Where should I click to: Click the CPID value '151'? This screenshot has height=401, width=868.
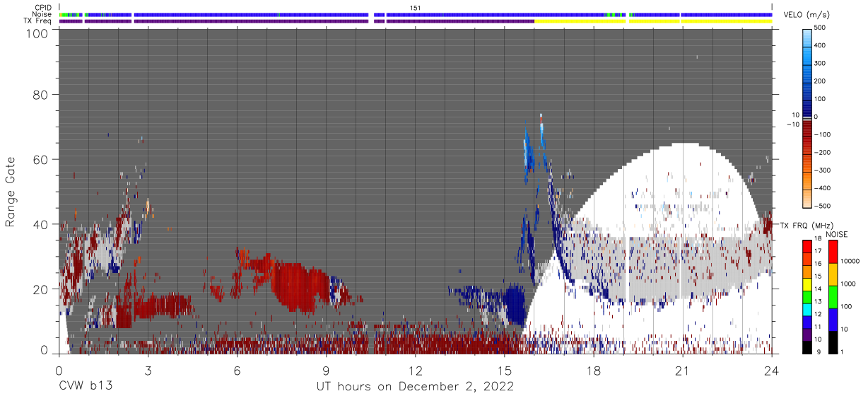pyautogui.click(x=416, y=8)
